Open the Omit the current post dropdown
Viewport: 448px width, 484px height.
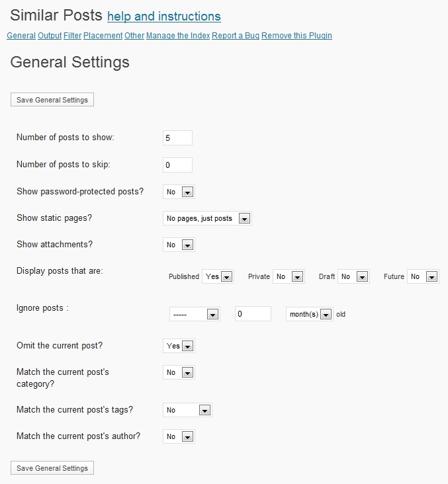coord(179,346)
